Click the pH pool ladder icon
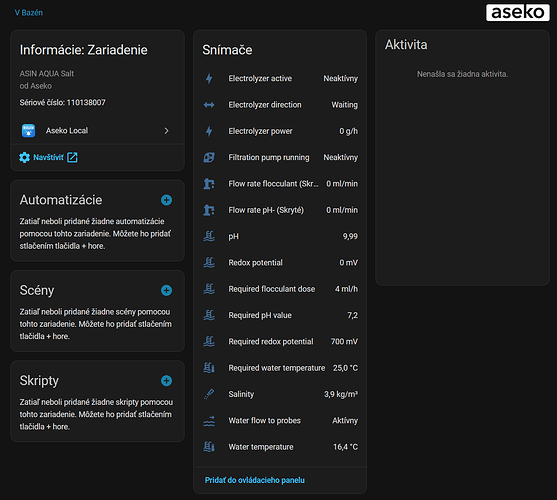 tap(209, 236)
